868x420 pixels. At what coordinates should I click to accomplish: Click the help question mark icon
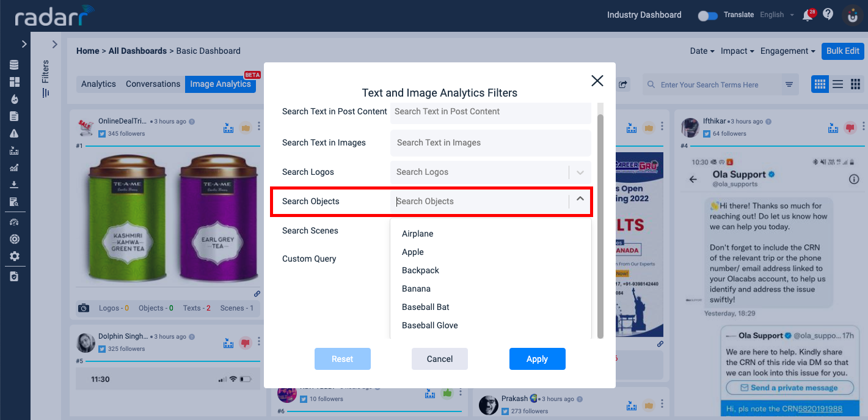coord(828,15)
